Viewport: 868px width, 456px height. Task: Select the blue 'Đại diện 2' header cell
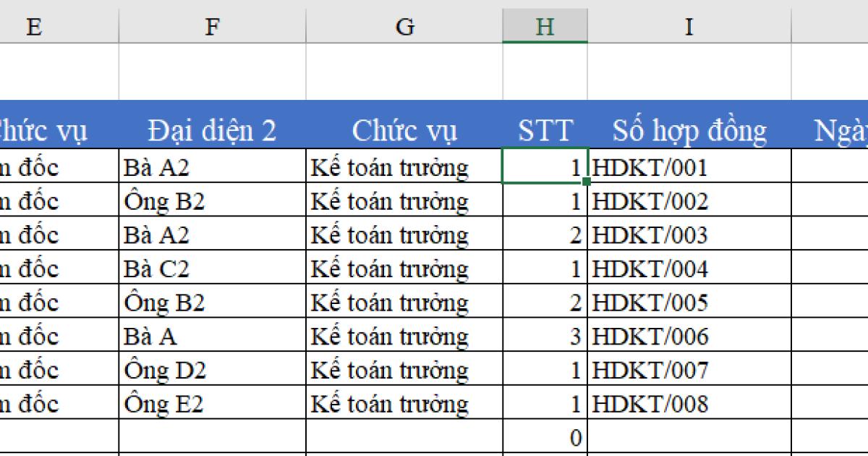(x=211, y=130)
